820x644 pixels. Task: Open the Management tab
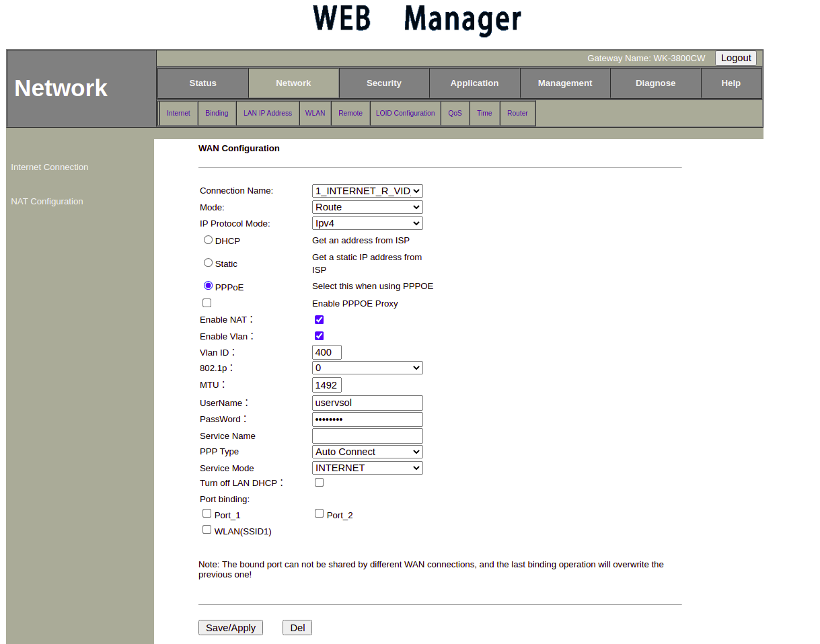[565, 83]
